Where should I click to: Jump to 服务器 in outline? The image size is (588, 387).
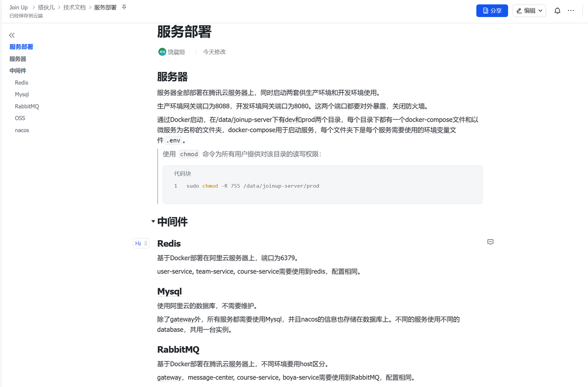tap(18, 59)
